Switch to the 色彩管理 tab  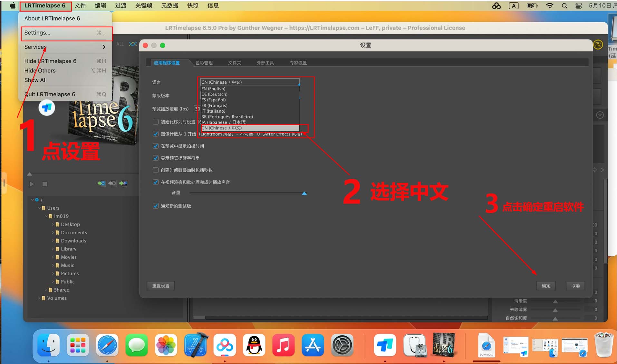[204, 63]
